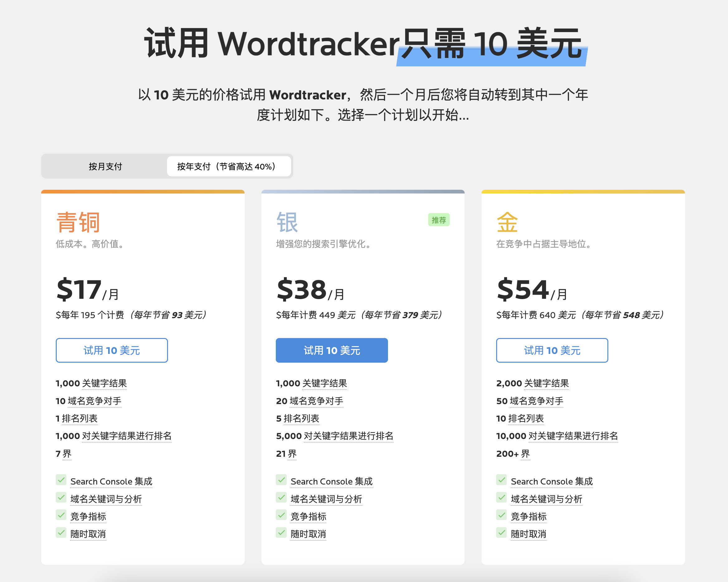Viewport: 728px width, 582px height.
Task: Click green check beside 域名关键词与分析 in 青铜
Action: point(61,497)
